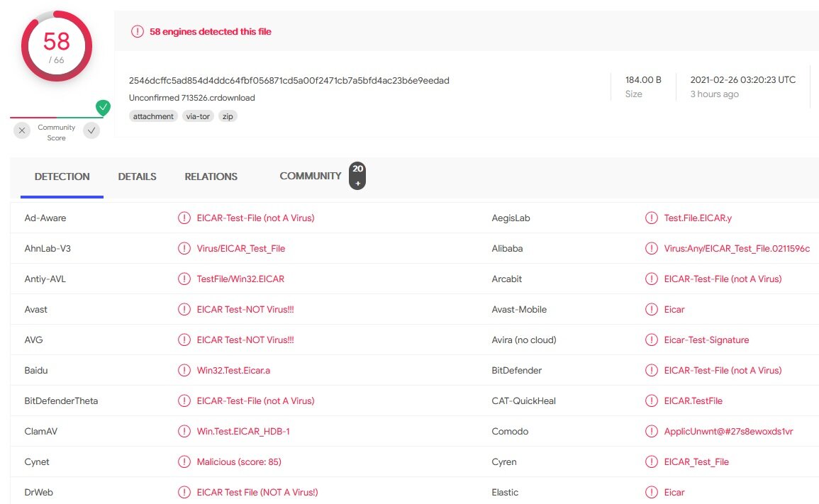This screenshot has height=504, width=819.
Task: Click the 20+ community comments badge
Action: 357,176
